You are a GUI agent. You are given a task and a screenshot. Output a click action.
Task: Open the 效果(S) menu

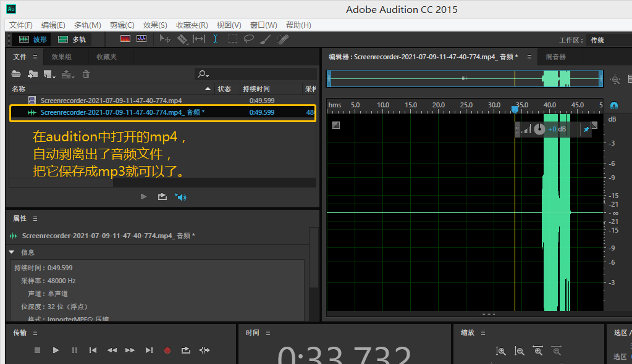(155, 25)
